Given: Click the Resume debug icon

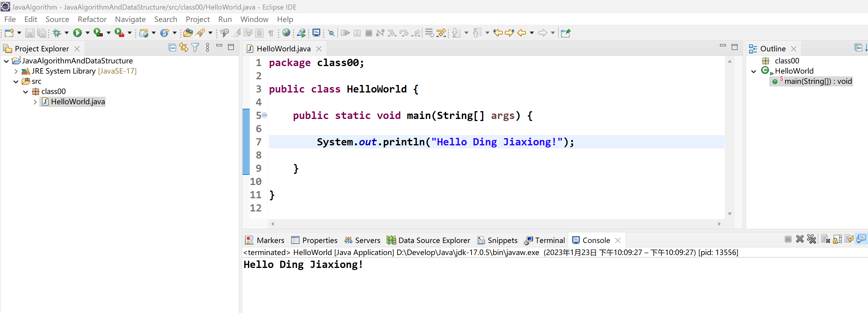Looking at the screenshot, I should [345, 33].
